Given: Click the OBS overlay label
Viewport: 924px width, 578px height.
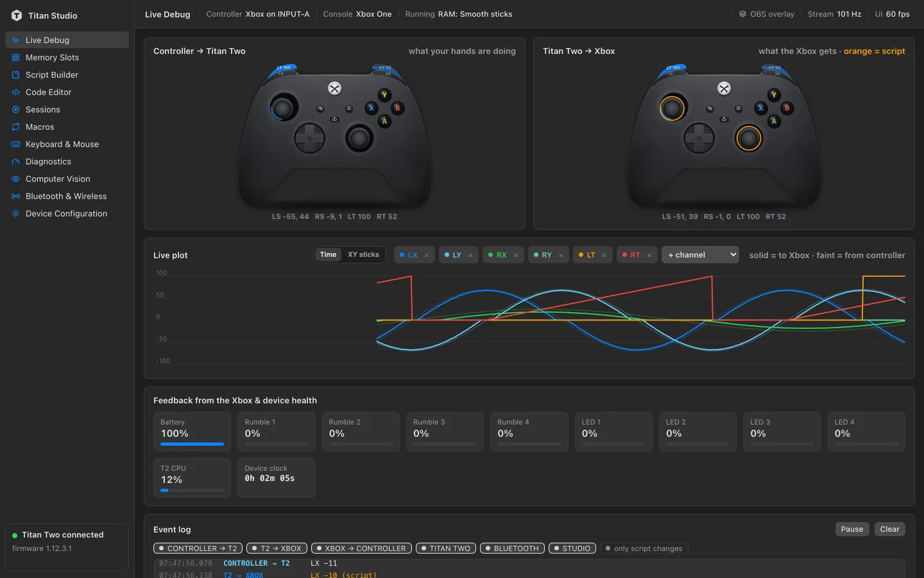Looking at the screenshot, I should (772, 14).
